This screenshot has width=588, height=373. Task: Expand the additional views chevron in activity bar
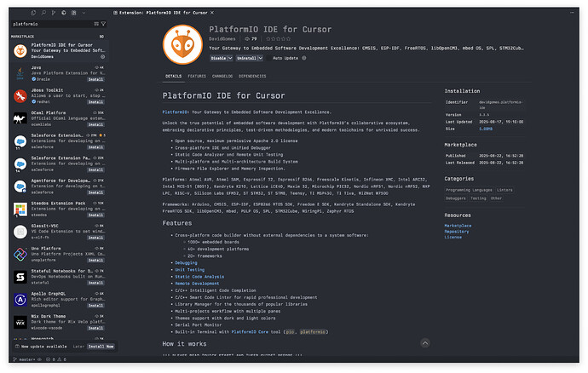pyautogui.click(x=84, y=13)
